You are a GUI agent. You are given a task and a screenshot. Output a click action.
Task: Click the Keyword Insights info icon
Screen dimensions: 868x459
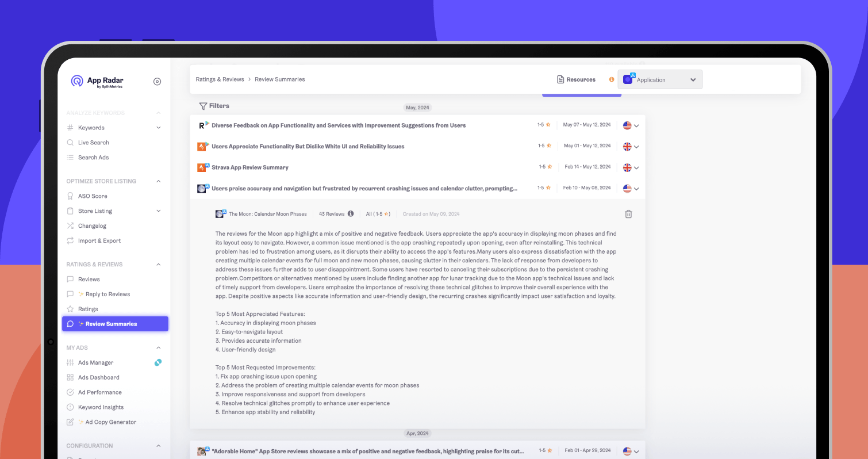click(x=70, y=408)
